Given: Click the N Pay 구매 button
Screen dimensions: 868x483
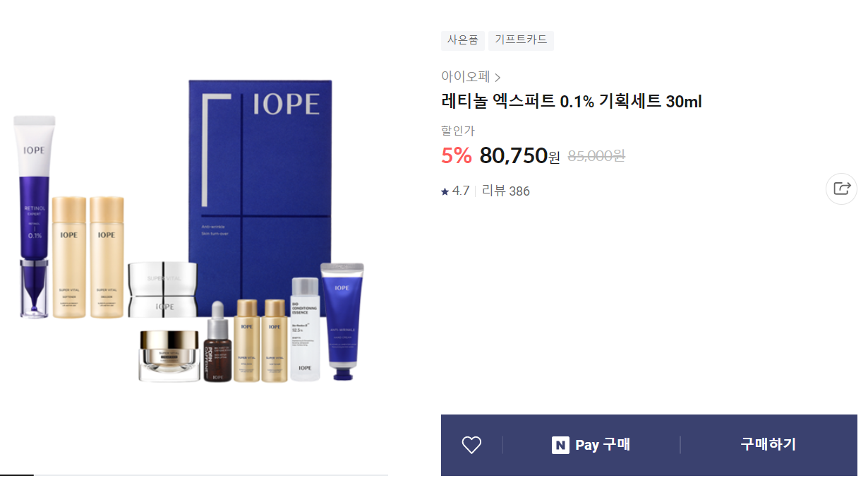Looking at the screenshot, I should (591, 445).
